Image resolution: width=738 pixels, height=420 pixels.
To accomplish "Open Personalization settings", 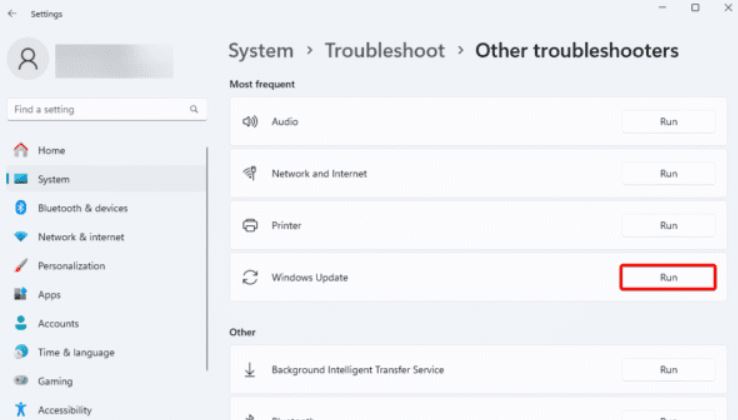I will 106,266.
